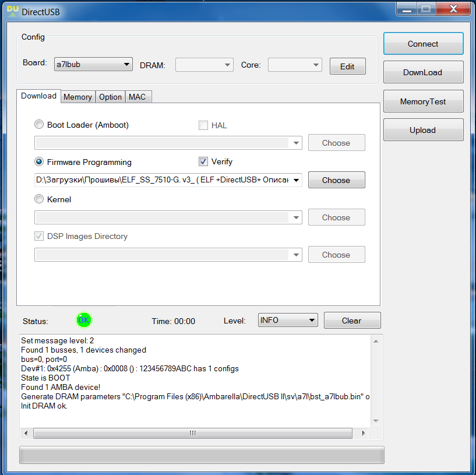
Task: Start MemoryTest with its button
Action: tap(423, 101)
